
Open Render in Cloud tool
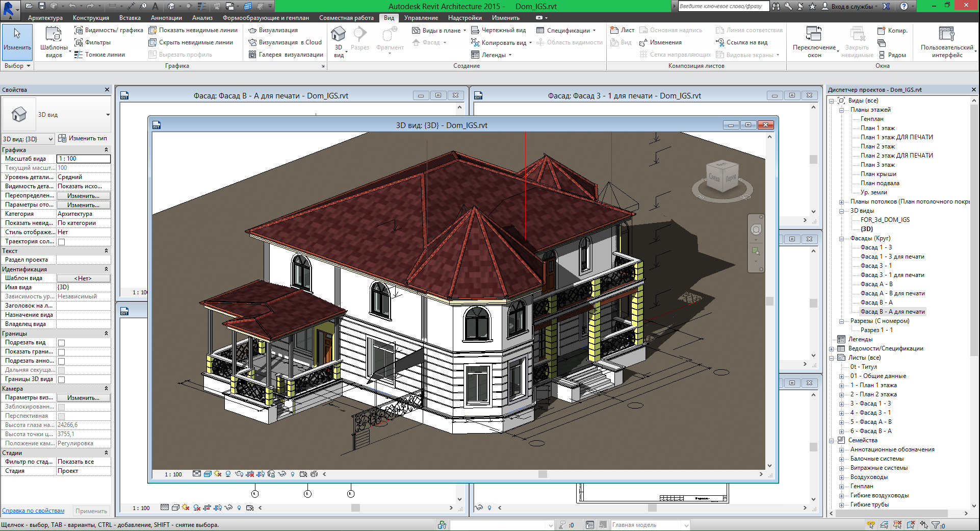point(285,42)
